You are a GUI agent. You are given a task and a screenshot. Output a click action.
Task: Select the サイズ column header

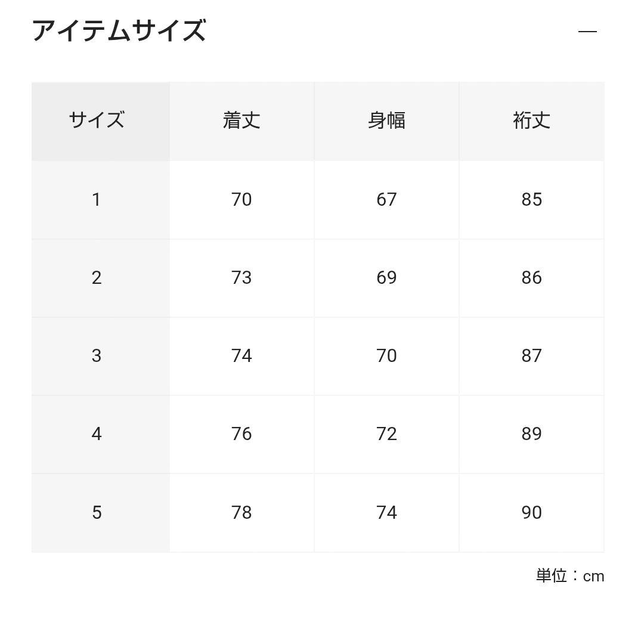97,120
